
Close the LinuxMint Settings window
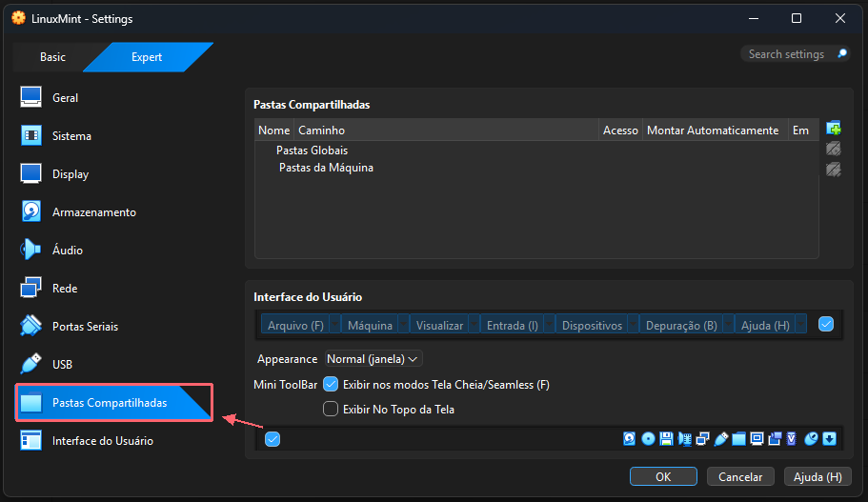click(x=839, y=18)
